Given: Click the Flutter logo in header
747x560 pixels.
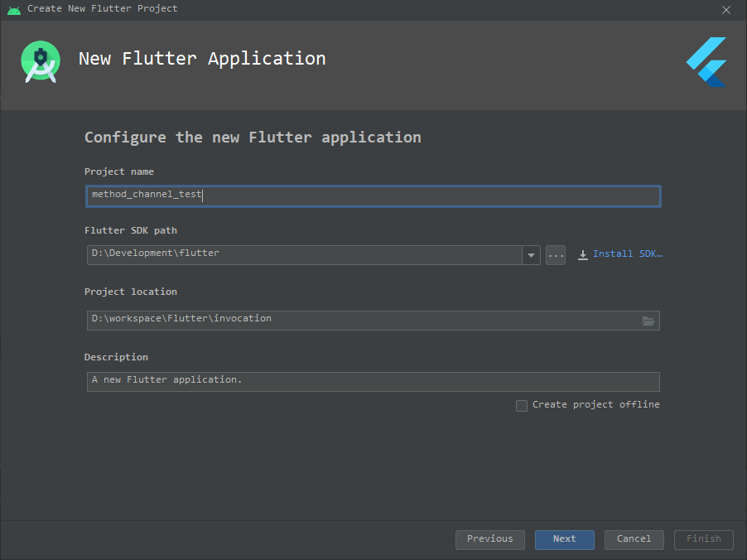Looking at the screenshot, I should coord(706,62).
